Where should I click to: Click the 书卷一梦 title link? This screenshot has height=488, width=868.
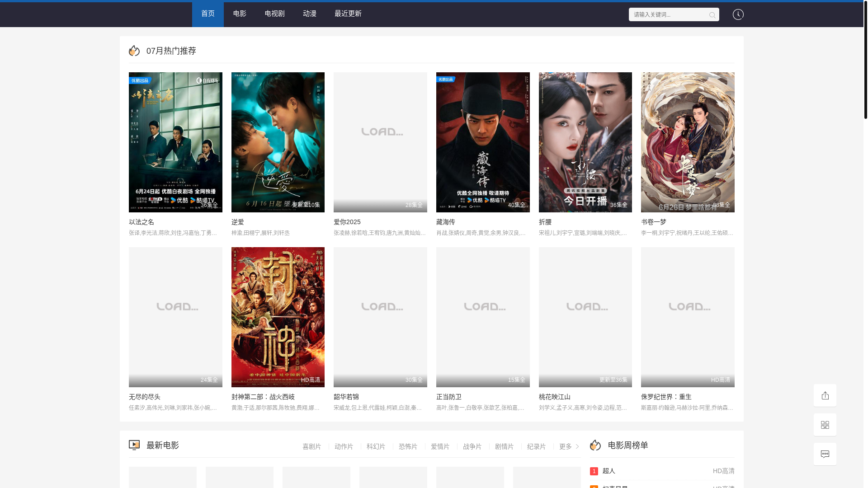[654, 222]
